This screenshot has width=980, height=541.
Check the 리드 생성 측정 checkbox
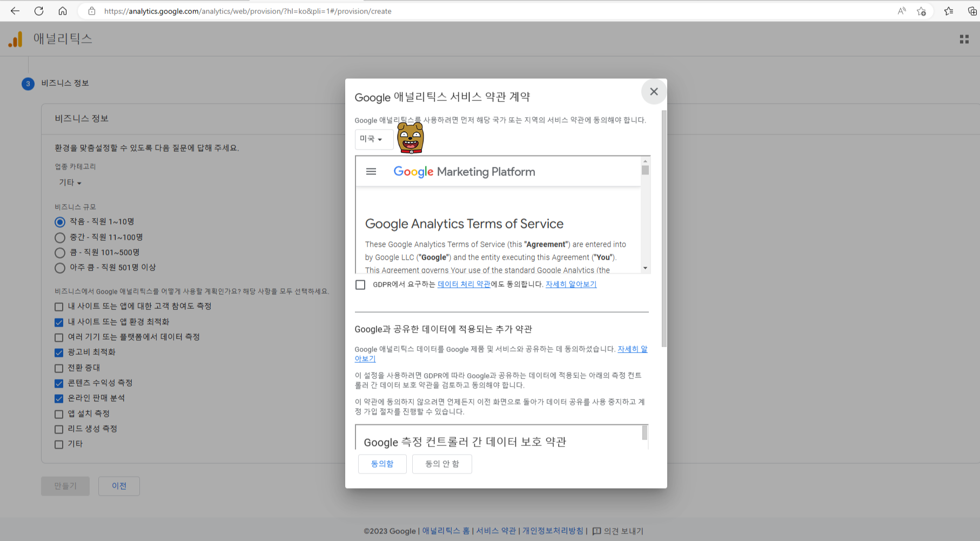point(59,429)
